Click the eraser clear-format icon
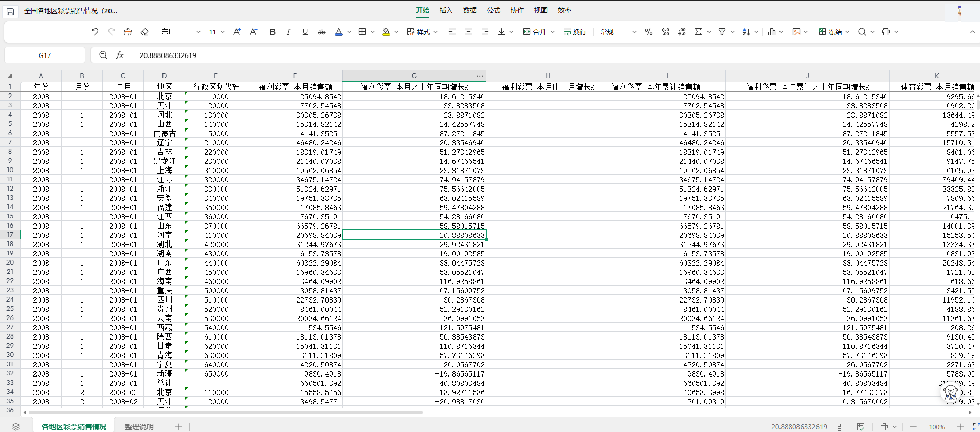Viewport: 980px width, 432px height. coord(144,32)
